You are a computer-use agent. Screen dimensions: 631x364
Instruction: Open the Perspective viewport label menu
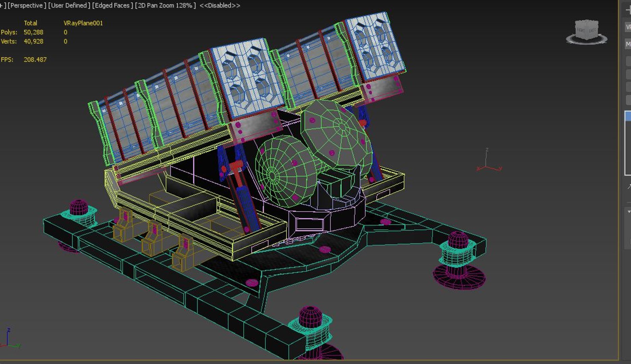27,5
